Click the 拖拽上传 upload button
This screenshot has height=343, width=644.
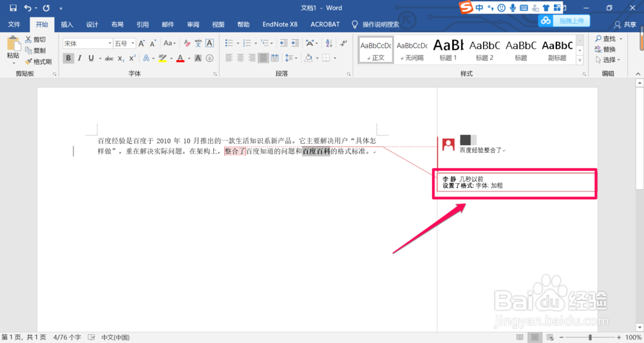point(564,21)
